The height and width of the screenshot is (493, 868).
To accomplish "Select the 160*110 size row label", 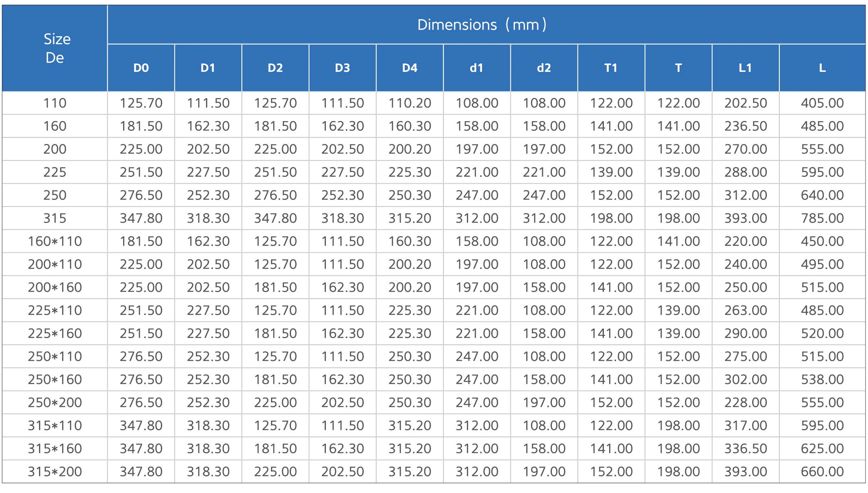I will (55, 241).
